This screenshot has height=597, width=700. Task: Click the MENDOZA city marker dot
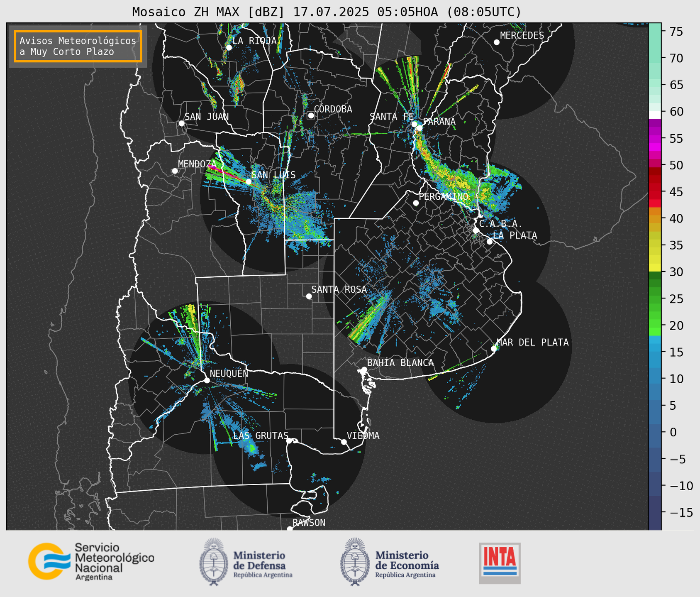tap(175, 171)
